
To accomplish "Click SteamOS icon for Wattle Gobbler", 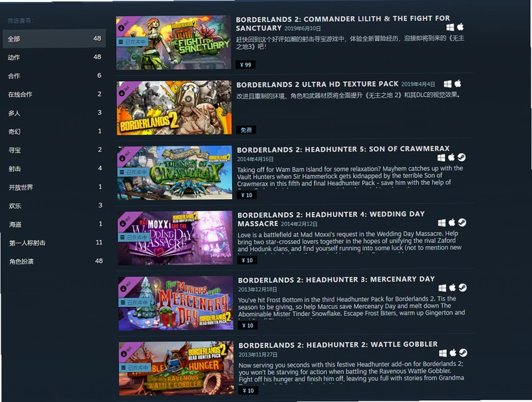I will [463, 353].
